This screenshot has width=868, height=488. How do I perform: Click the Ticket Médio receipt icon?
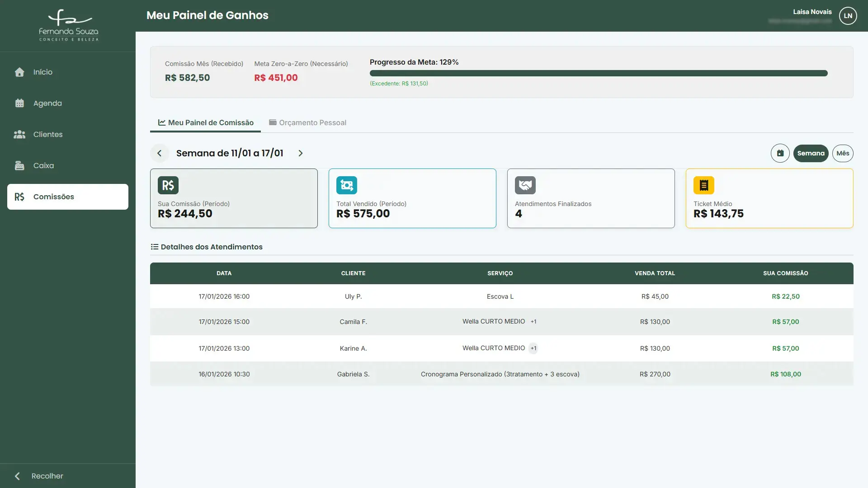pyautogui.click(x=703, y=185)
